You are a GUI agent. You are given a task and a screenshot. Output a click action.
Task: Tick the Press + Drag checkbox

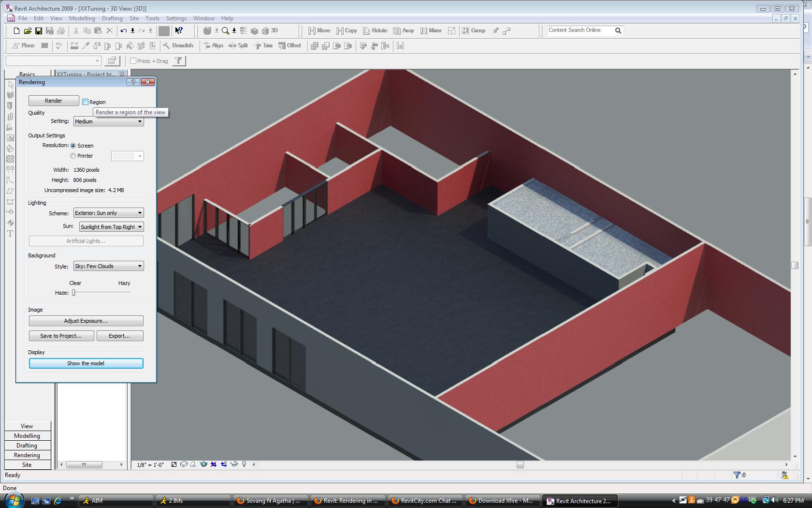point(133,61)
